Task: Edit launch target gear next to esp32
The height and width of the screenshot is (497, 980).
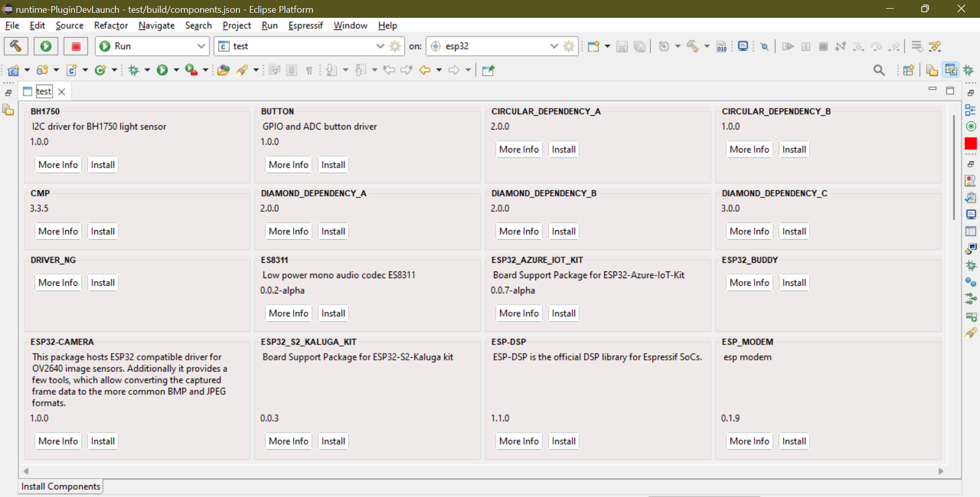Action: (569, 46)
